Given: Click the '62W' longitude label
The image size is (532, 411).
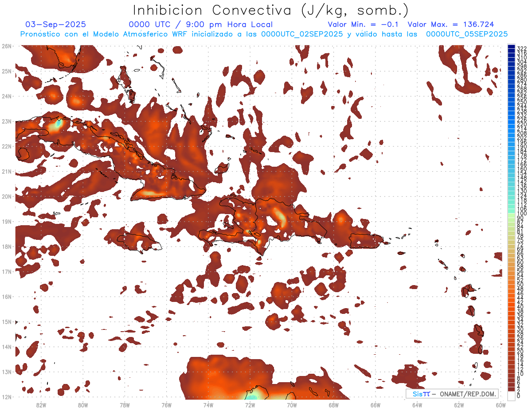Looking at the screenshot, I should pyautogui.click(x=459, y=405).
